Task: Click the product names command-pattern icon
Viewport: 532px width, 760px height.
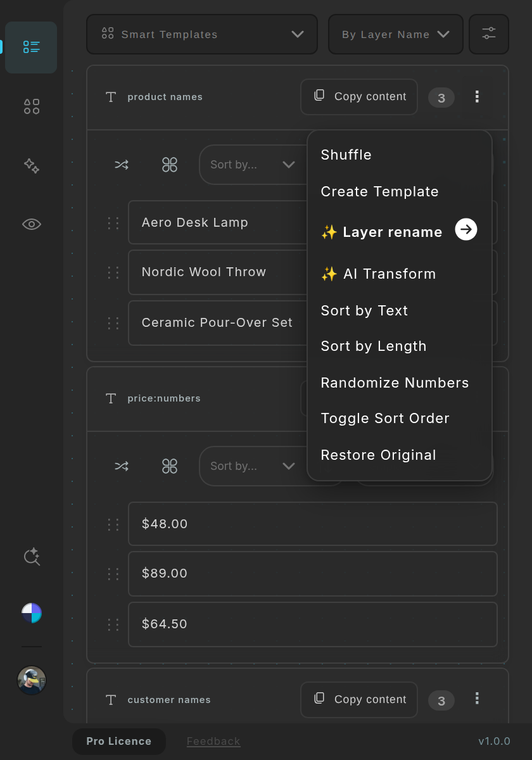Action: point(170,165)
